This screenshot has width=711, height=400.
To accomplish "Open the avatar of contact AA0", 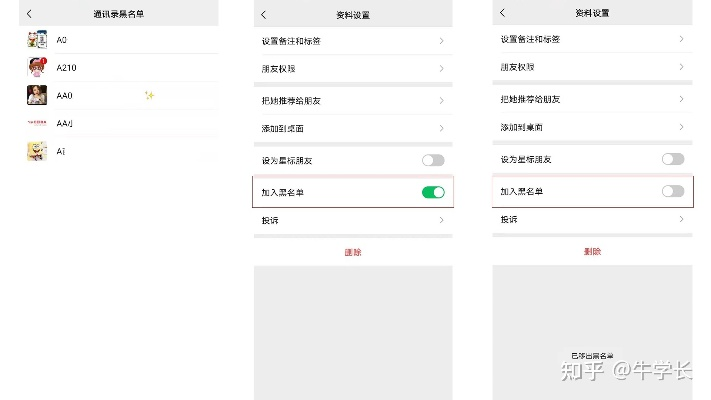I will point(37,95).
